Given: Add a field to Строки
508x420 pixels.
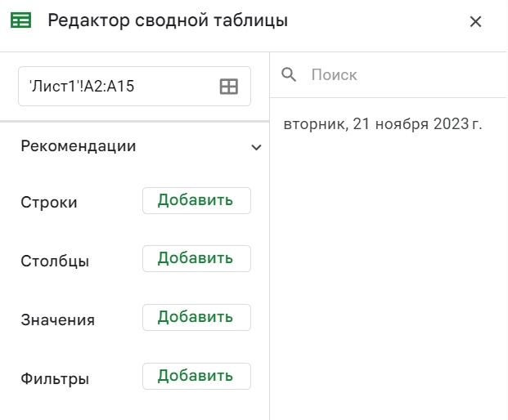Looking at the screenshot, I should pos(196,200).
